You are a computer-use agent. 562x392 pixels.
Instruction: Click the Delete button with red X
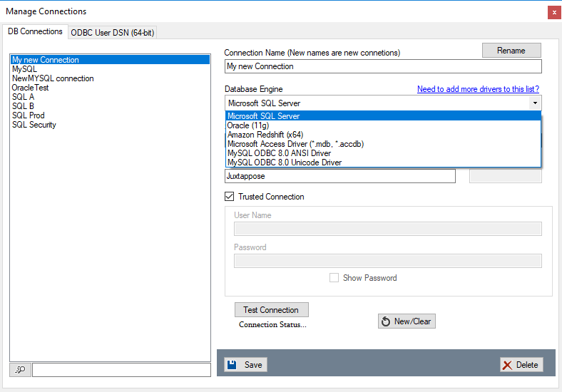point(521,365)
